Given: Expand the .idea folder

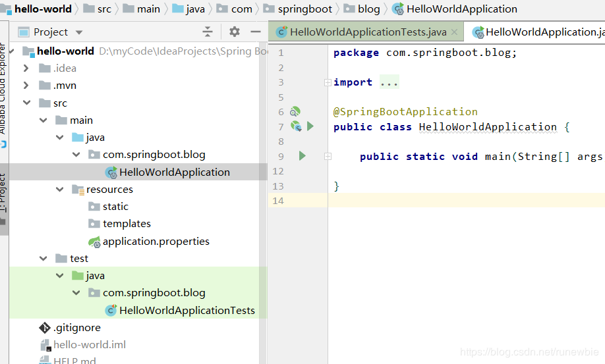Looking at the screenshot, I should click(x=26, y=68).
